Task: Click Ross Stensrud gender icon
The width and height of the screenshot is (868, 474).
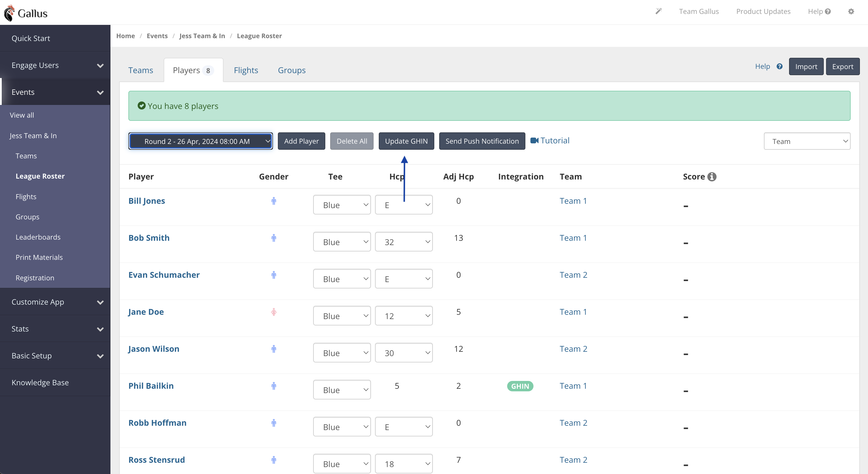Action: [x=274, y=460]
